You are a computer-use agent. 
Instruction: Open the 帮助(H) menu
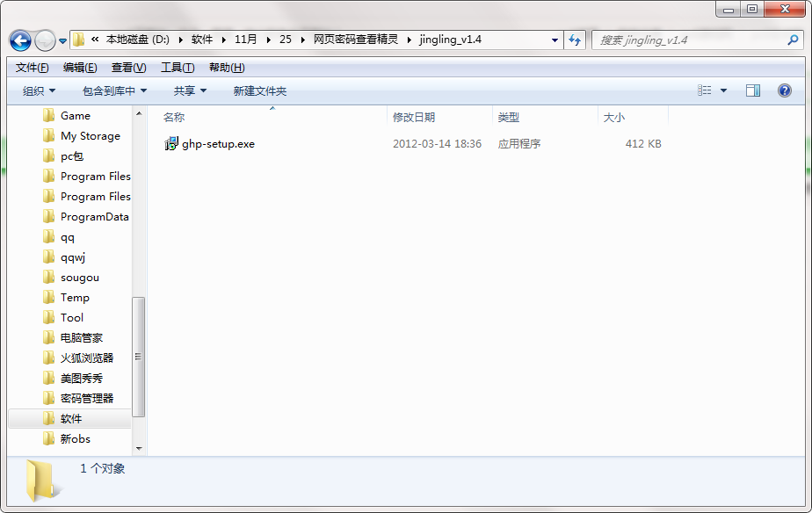pos(227,68)
